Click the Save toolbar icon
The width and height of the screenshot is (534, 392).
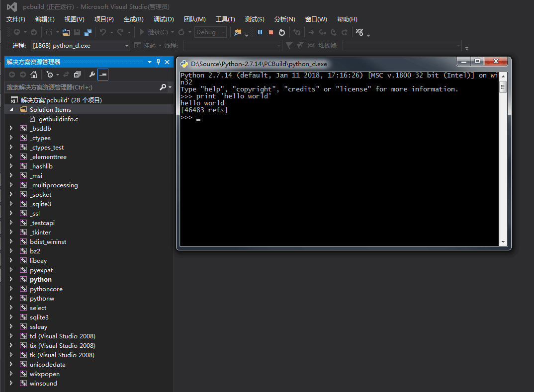point(77,32)
